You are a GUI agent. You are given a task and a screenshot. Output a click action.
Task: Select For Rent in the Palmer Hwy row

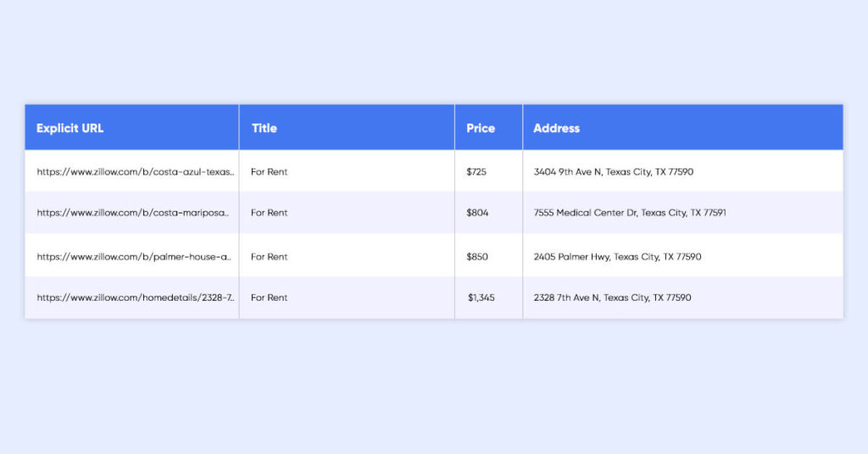(x=270, y=257)
